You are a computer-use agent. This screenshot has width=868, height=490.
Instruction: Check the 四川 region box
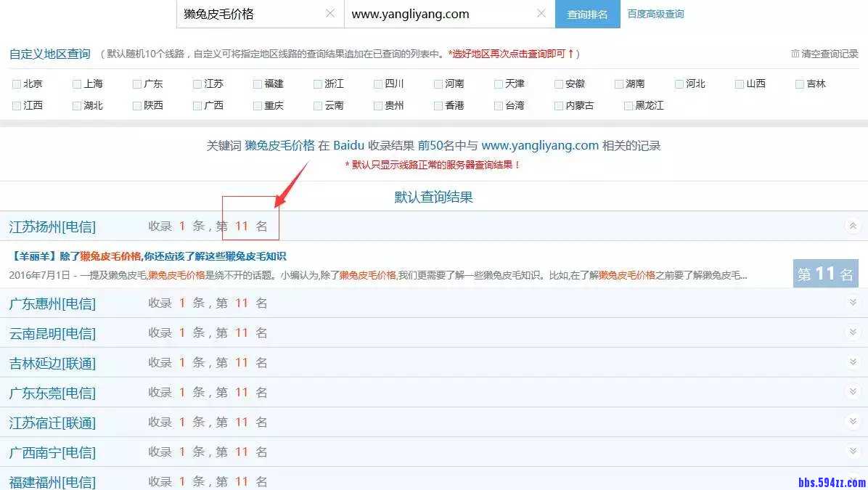pyautogui.click(x=377, y=83)
